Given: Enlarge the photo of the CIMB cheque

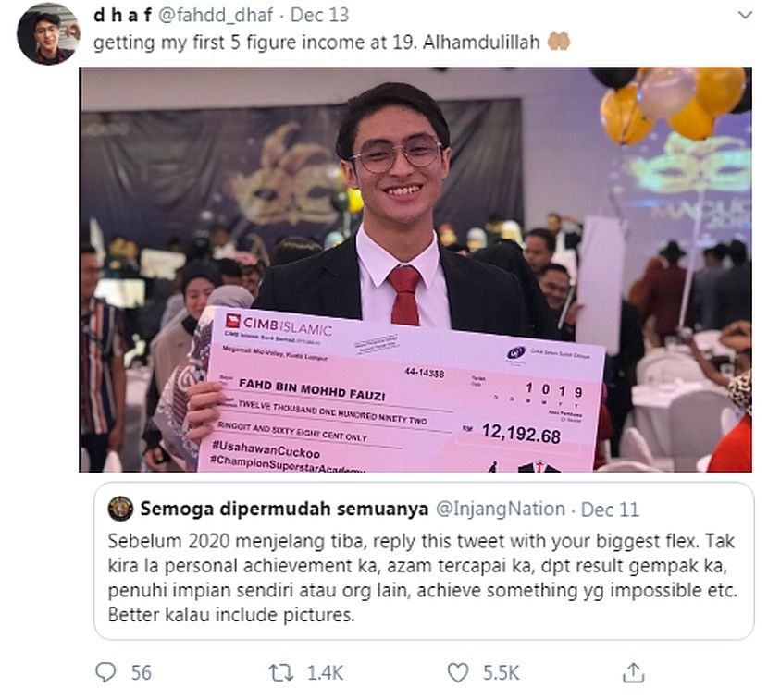Looking at the screenshot, I should pyautogui.click(x=415, y=270).
